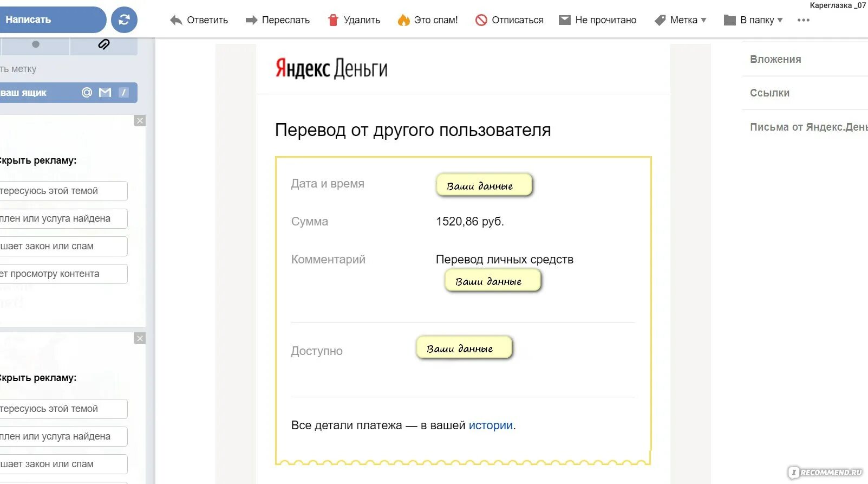Image resolution: width=868 pixels, height=484 pixels.
Task: Mark as spam using flame icon
Action: [x=404, y=20]
